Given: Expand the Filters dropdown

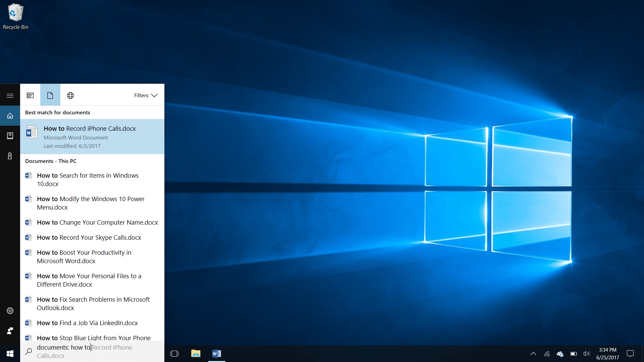Looking at the screenshot, I should tap(146, 96).
